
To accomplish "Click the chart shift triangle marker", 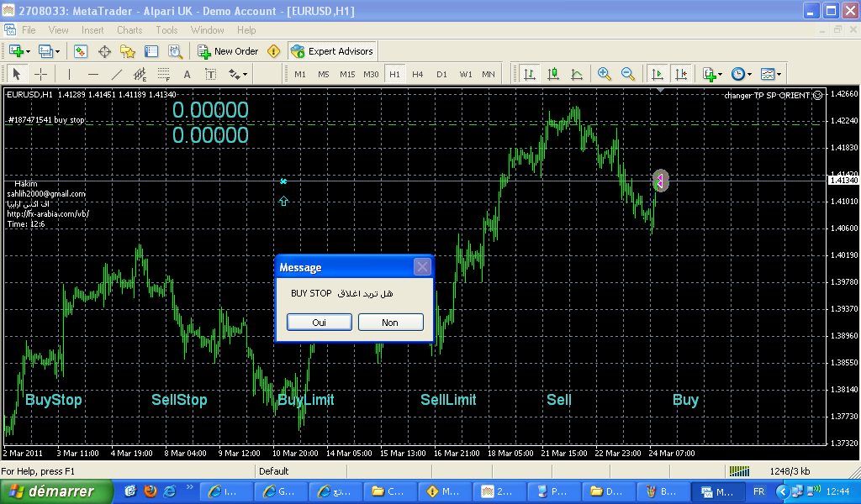I will pos(661,90).
